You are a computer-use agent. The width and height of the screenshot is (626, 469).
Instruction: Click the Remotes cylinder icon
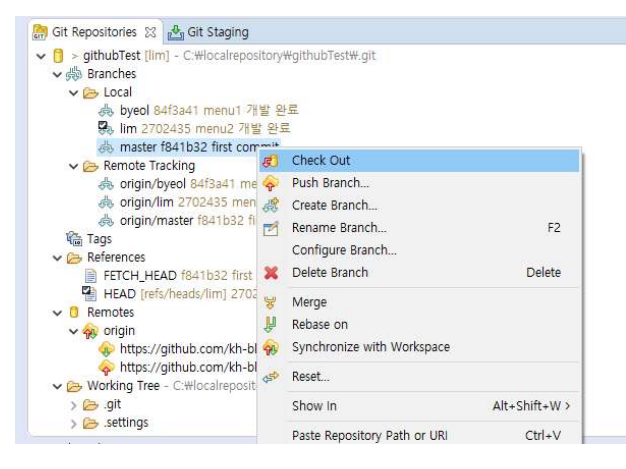coord(74,312)
